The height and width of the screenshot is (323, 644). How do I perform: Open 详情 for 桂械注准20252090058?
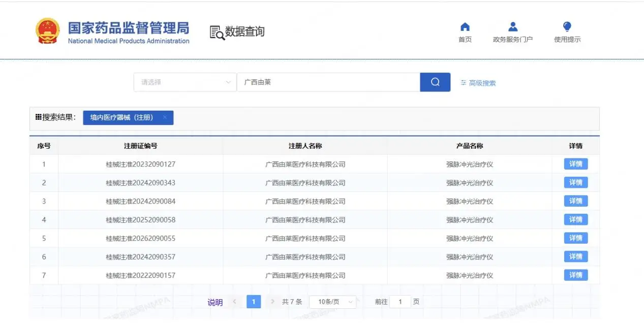coord(576,219)
